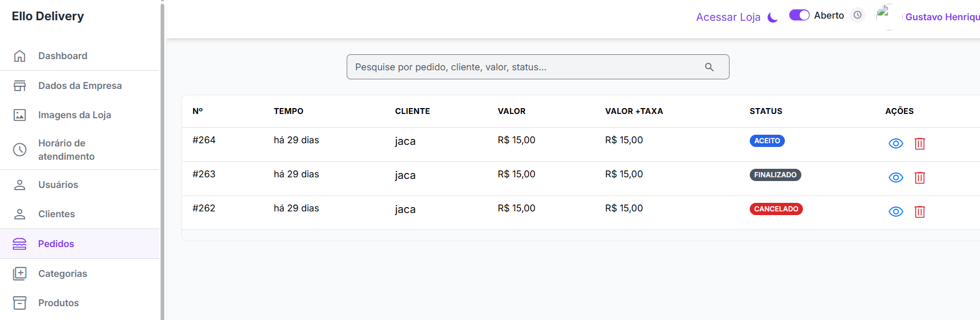Toggle dark mode with moon icon
The width and height of the screenshot is (980, 320).
coord(773,17)
